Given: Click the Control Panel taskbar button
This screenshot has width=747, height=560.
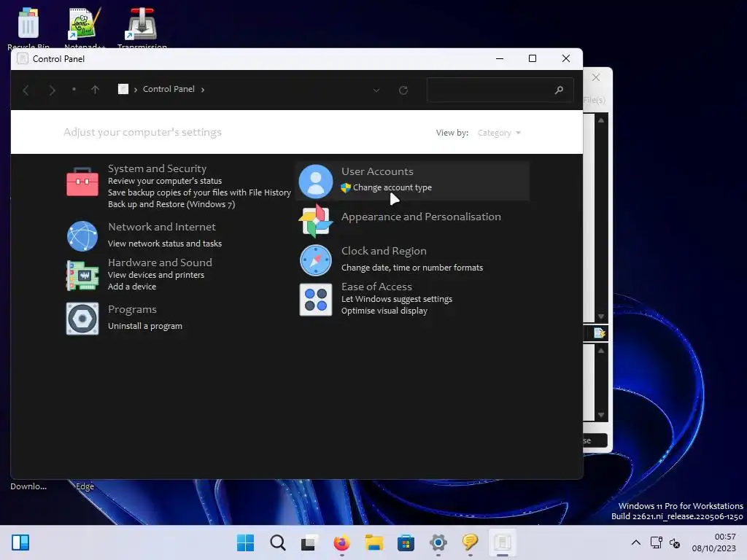Looking at the screenshot, I should click(x=502, y=542).
